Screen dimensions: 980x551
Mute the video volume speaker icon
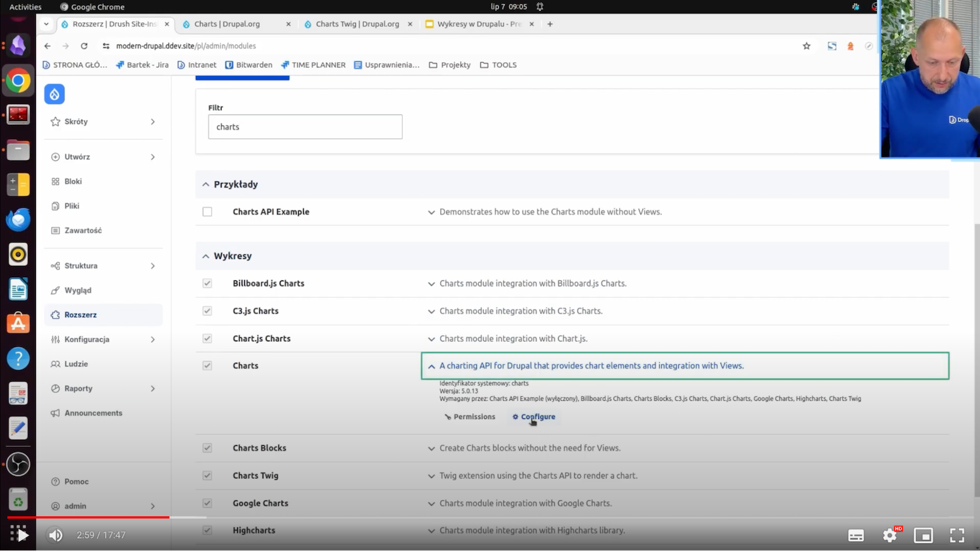(56, 535)
